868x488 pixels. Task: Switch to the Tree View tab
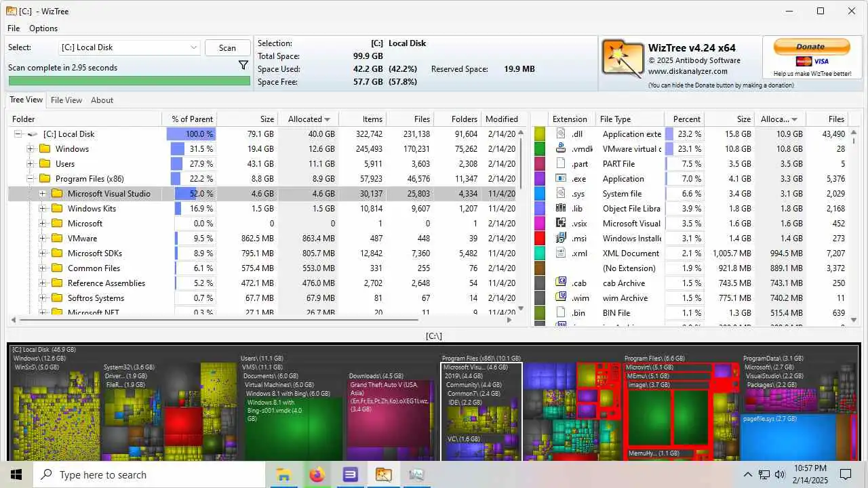tap(26, 100)
